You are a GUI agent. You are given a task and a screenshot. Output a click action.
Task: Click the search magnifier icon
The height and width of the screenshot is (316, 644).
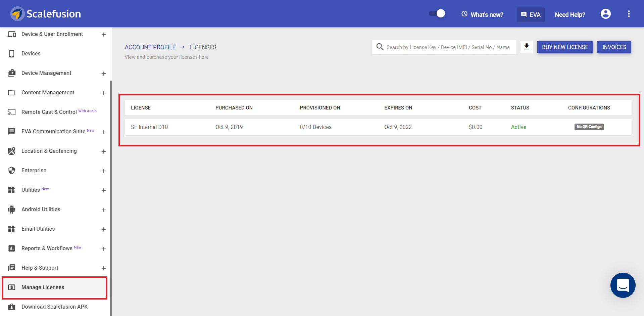click(x=380, y=47)
